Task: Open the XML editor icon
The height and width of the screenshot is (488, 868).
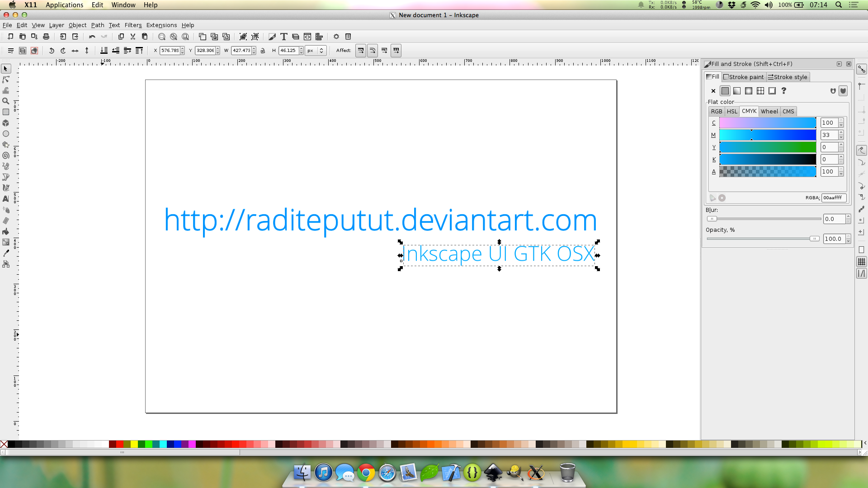Action: (307, 37)
